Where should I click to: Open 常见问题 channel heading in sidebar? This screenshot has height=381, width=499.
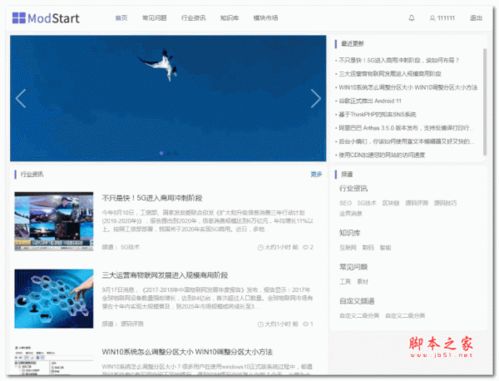tap(353, 267)
